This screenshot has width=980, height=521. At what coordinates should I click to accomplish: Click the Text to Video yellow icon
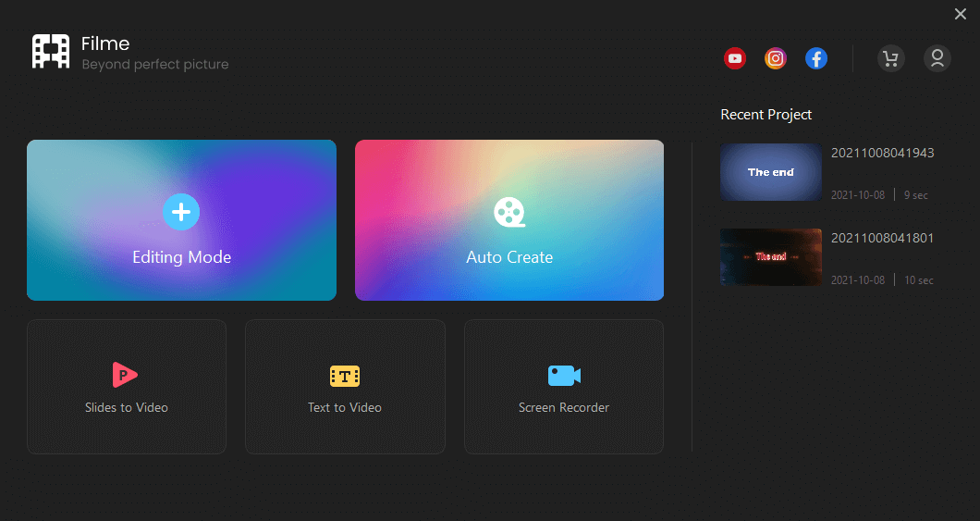click(x=345, y=376)
